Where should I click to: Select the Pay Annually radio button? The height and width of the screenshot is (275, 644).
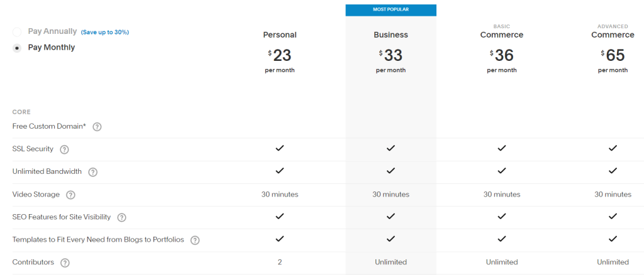click(17, 31)
